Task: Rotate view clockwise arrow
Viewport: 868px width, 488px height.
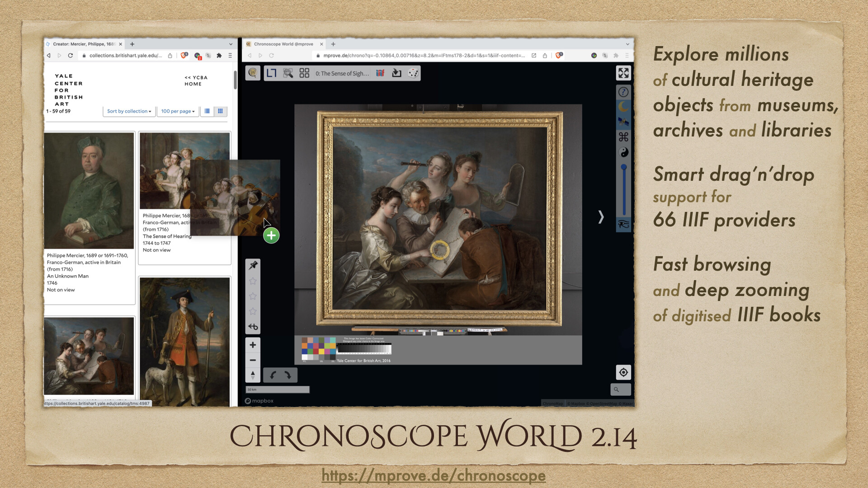Action: point(288,375)
